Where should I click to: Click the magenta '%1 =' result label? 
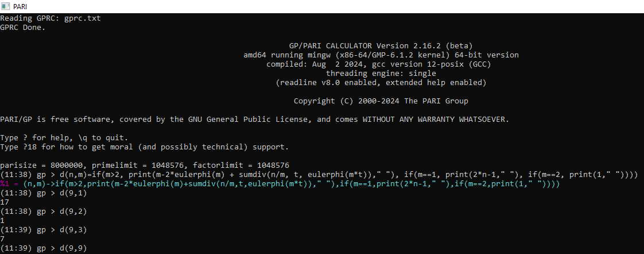point(10,184)
